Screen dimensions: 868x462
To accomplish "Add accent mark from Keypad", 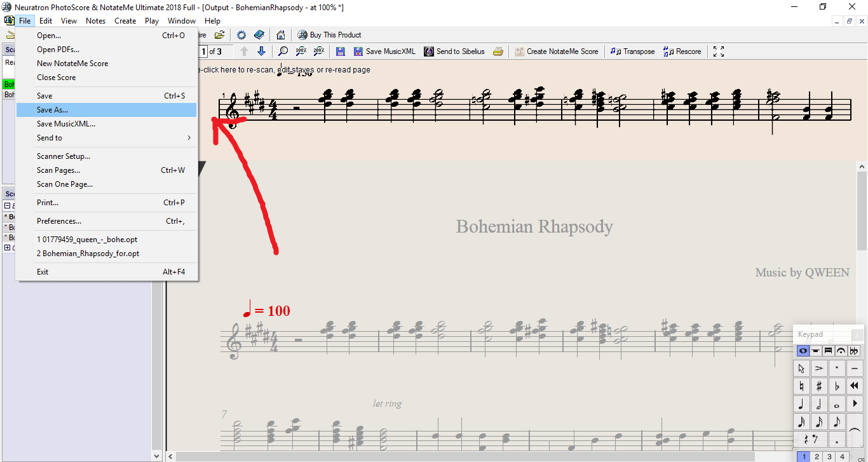I will [819, 368].
